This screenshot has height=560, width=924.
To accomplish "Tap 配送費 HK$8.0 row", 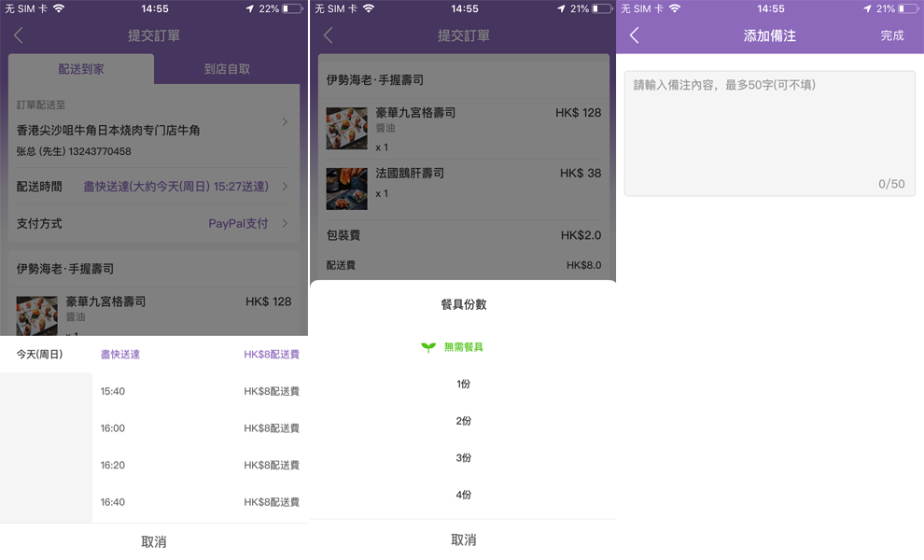I will (x=463, y=265).
